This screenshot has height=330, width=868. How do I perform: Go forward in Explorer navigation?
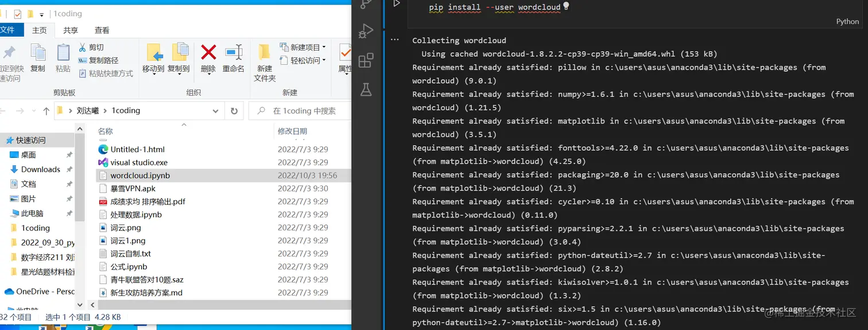coord(20,111)
